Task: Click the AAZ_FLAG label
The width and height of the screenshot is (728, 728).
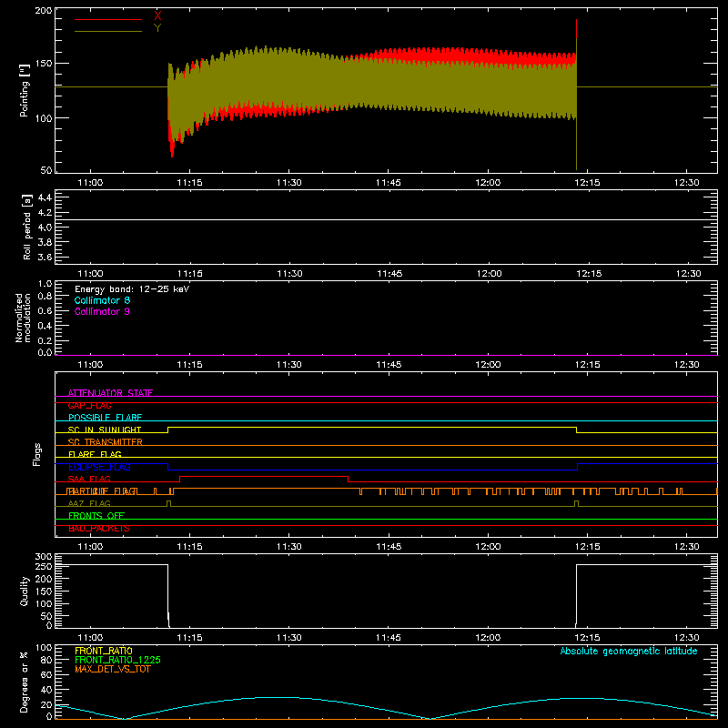Action: click(89, 503)
